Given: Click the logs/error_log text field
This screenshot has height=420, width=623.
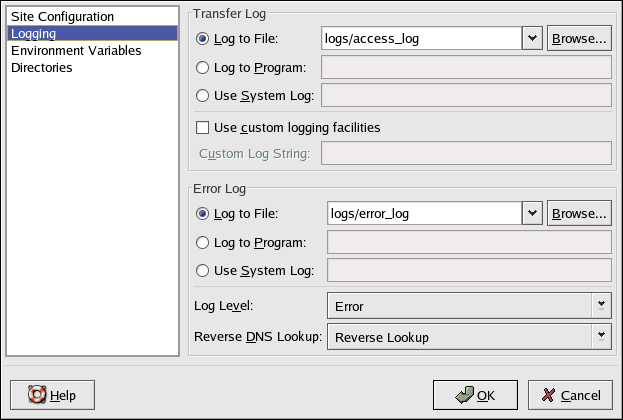Looking at the screenshot, I should (x=424, y=213).
